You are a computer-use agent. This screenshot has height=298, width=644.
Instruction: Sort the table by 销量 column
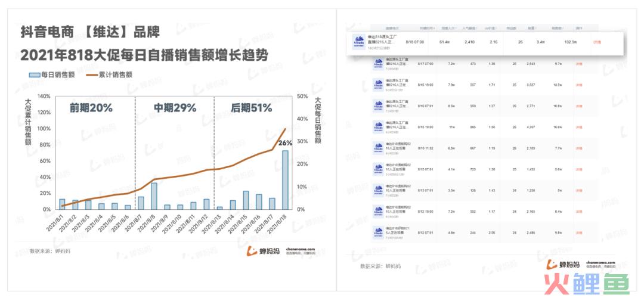click(531, 29)
